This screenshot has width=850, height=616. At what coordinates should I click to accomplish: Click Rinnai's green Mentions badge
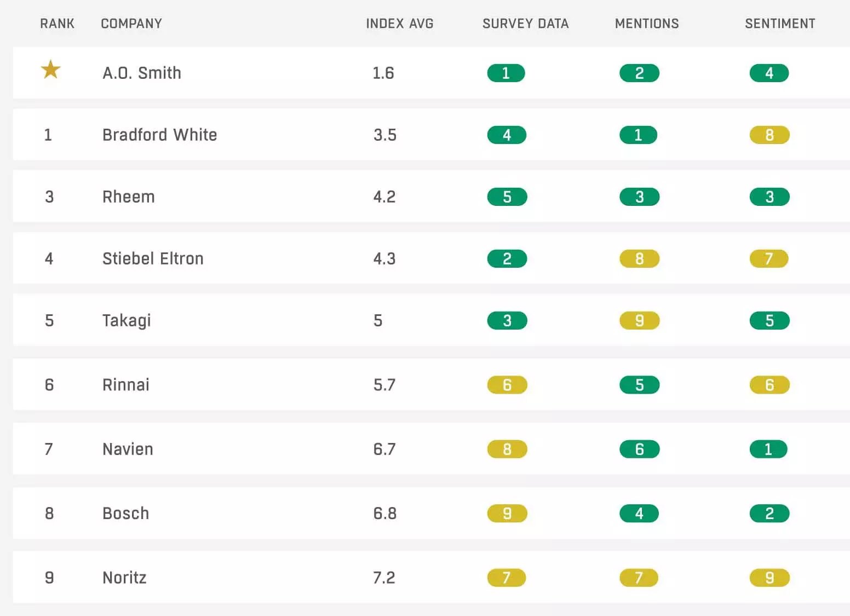click(x=639, y=384)
